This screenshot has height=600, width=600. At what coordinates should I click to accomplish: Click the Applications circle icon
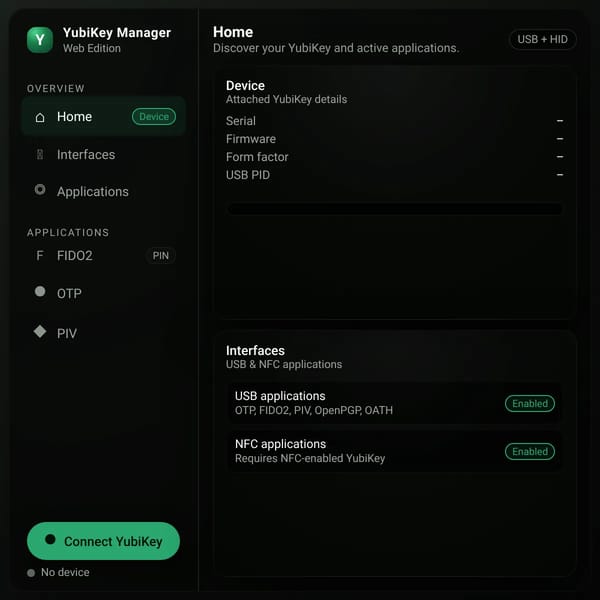click(x=40, y=190)
